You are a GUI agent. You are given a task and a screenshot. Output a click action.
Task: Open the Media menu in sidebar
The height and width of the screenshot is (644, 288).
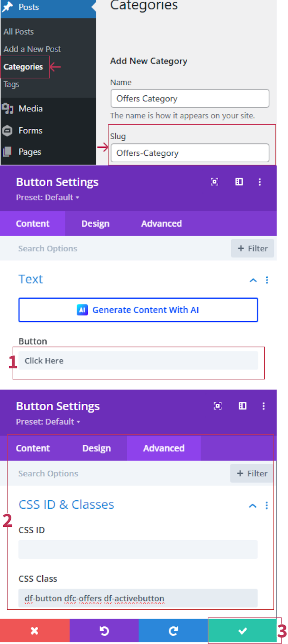(30, 109)
